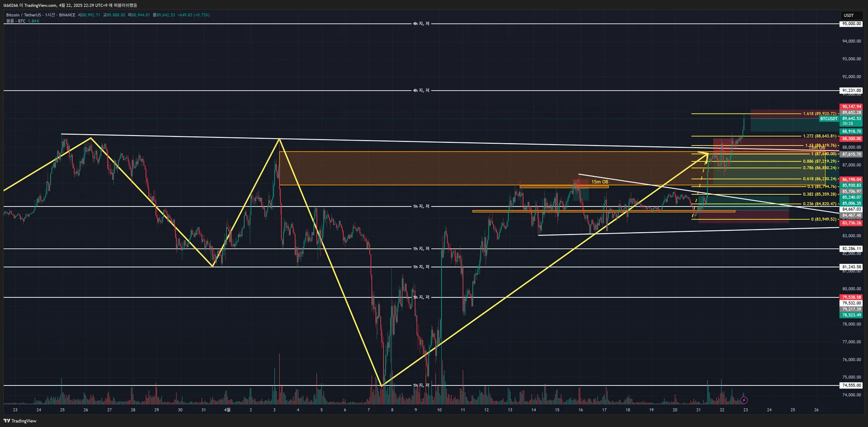Click the 87,615.70 gray price label

point(851,155)
